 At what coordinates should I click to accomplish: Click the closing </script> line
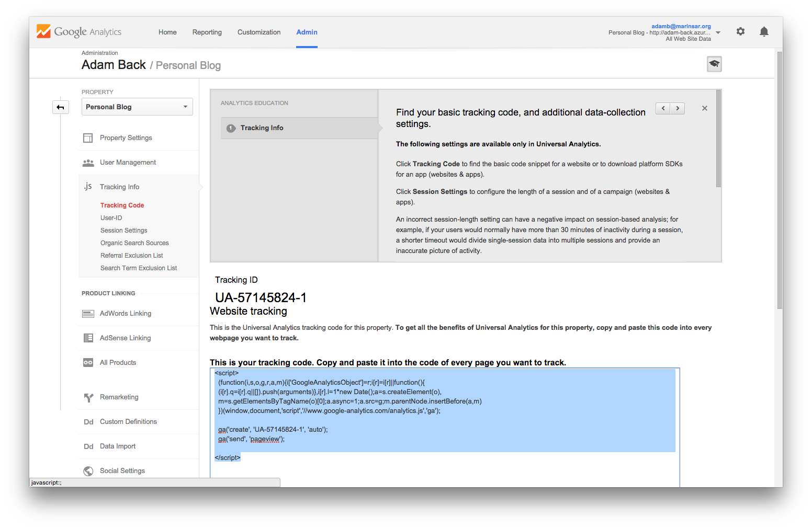click(x=228, y=458)
